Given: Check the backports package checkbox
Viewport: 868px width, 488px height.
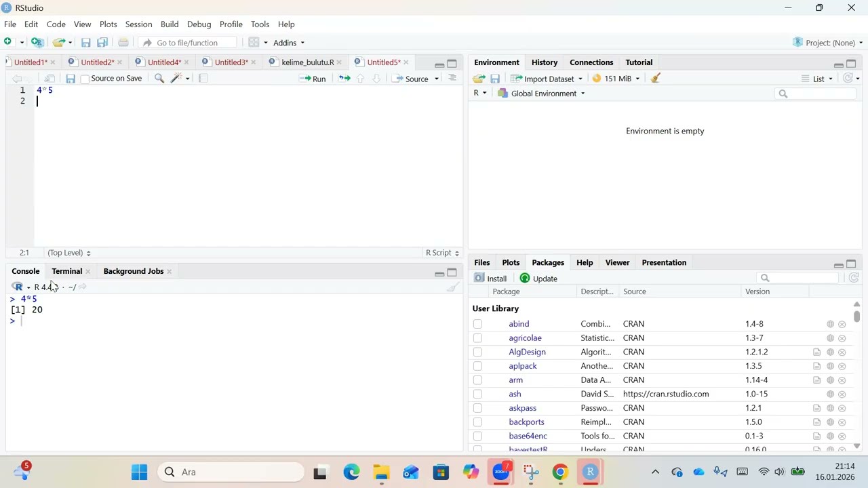Looking at the screenshot, I should [477, 422].
